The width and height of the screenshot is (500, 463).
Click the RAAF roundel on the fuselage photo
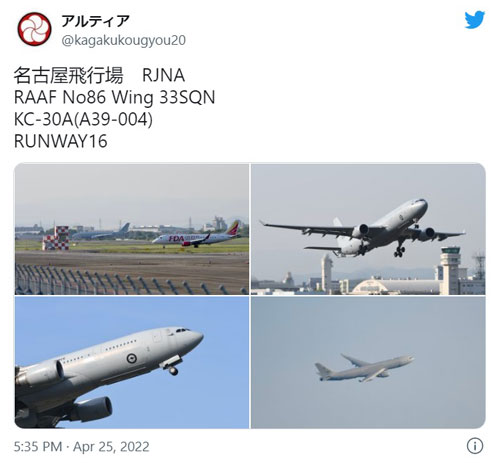click(x=132, y=358)
